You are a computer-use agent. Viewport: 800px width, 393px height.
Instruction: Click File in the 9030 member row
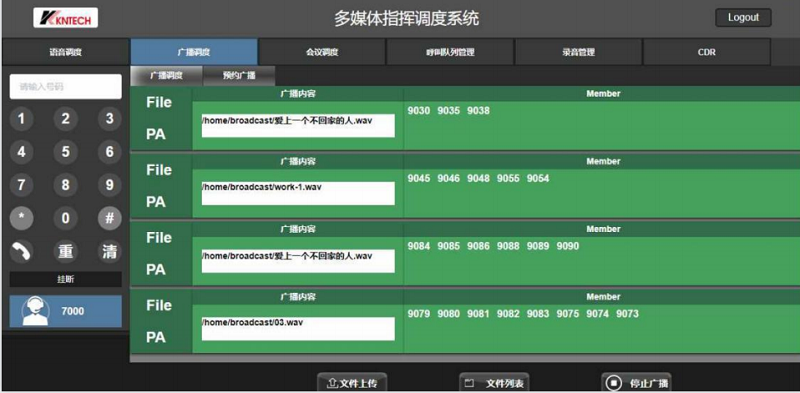(159, 103)
